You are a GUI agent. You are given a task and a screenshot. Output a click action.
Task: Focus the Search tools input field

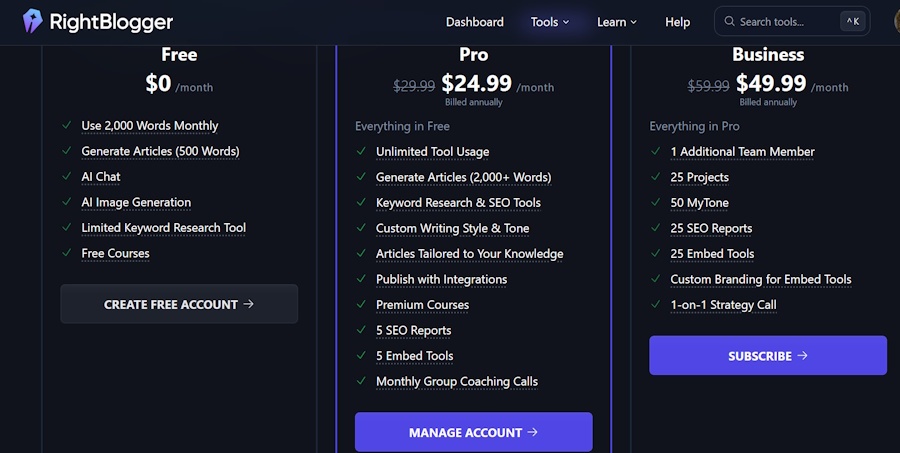(785, 21)
